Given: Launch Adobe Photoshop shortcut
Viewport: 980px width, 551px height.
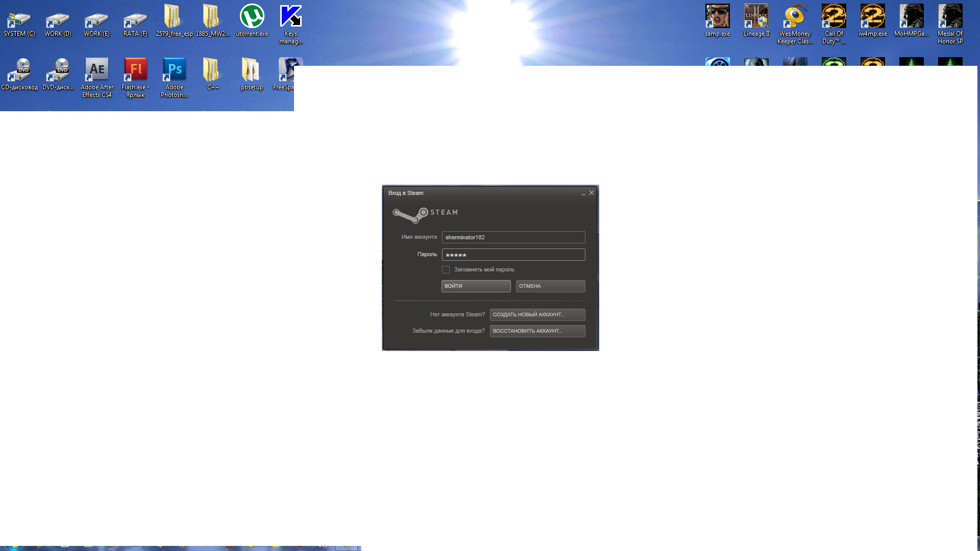Looking at the screenshot, I should coord(174,78).
